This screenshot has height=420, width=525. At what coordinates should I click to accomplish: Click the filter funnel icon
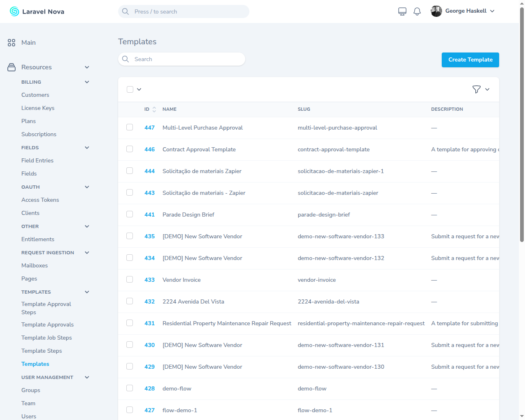[x=476, y=89]
